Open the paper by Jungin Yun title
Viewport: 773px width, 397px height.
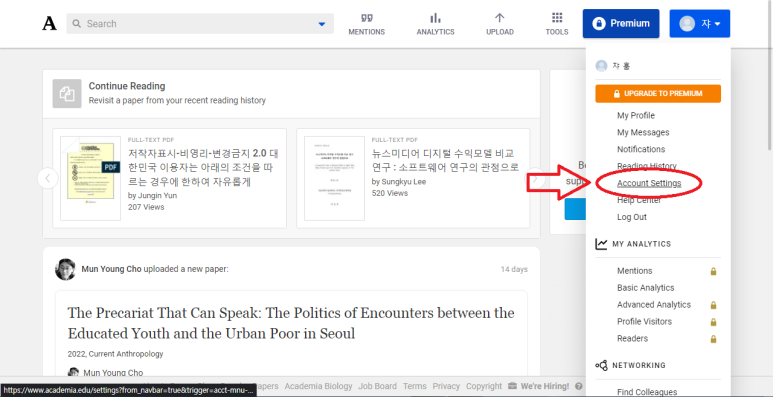203,168
